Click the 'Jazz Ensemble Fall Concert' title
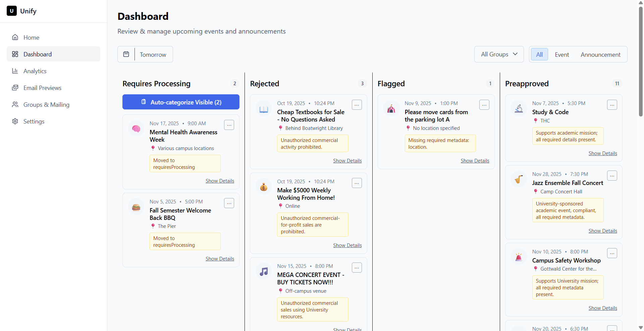The width and height of the screenshot is (644, 331). tap(568, 183)
